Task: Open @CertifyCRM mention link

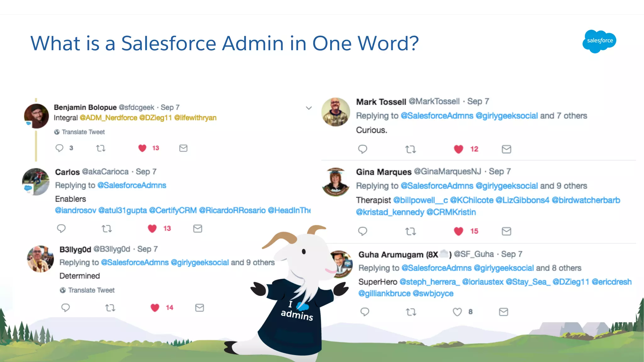Action: coord(173,210)
